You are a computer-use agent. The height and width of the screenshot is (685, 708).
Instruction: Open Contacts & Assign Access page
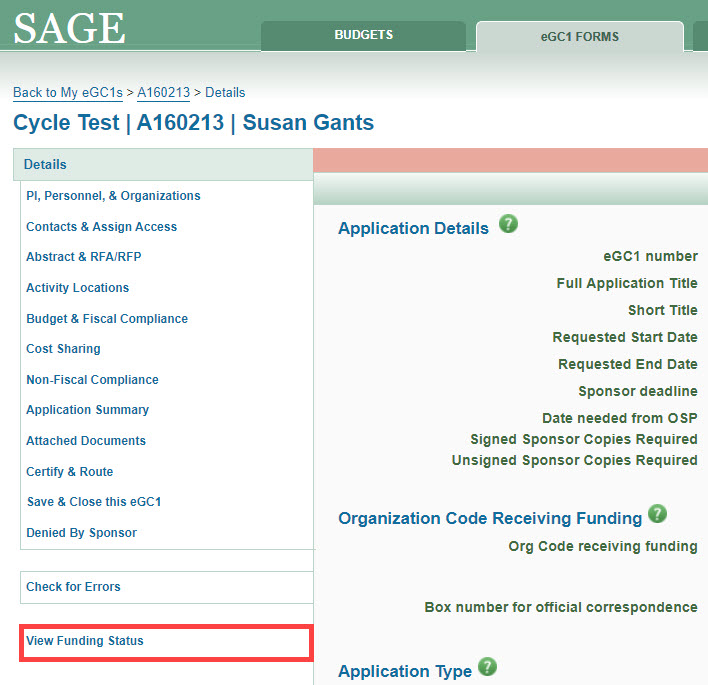(102, 227)
